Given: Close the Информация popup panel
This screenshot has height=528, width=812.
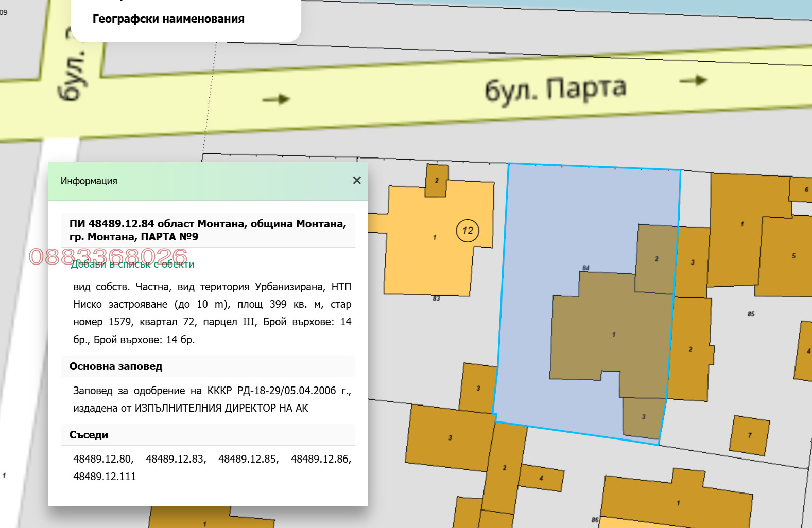Looking at the screenshot, I should pos(357,181).
